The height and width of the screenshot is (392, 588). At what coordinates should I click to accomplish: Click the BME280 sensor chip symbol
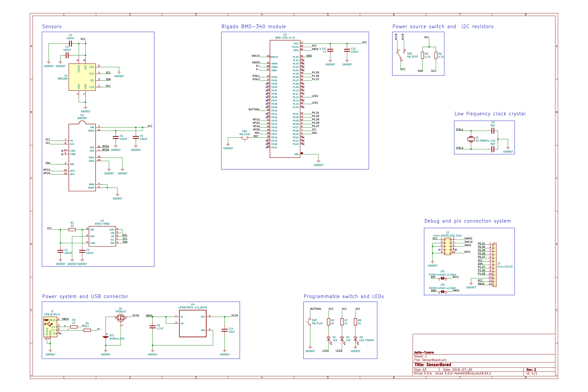tap(82, 77)
